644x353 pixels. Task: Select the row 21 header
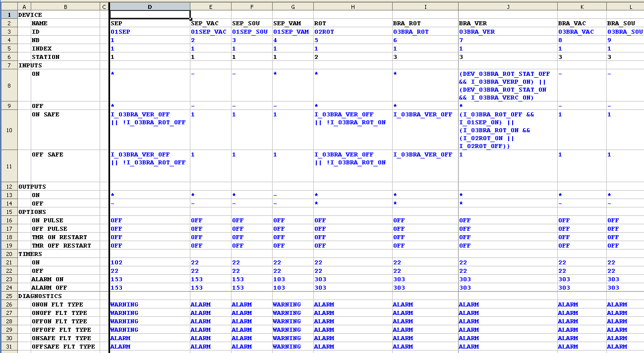[9, 262]
